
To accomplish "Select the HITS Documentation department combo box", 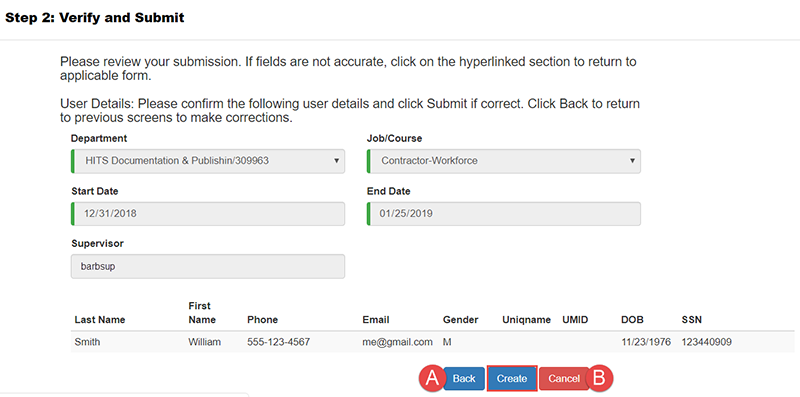I will [208, 161].
